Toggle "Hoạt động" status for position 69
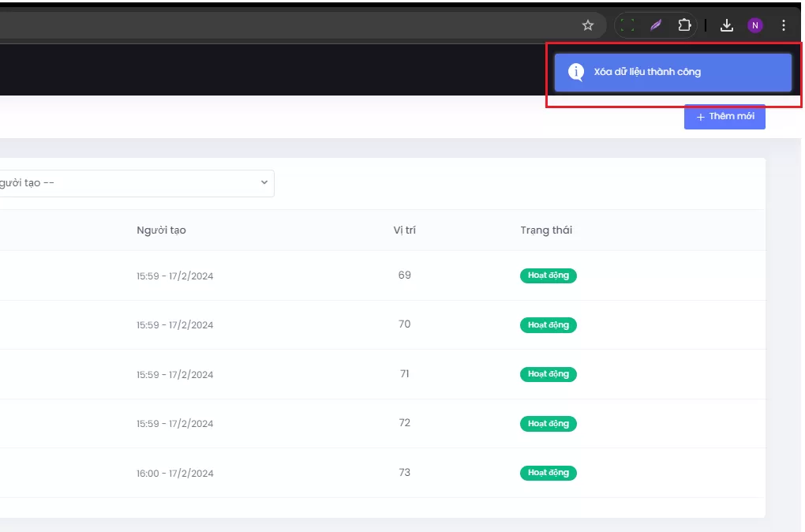Viewport: 805px width, 532px height. [x=549, y=275]
